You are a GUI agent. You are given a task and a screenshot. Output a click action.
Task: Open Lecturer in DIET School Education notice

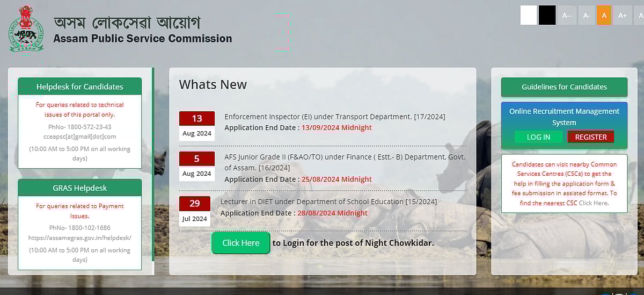click(328, 202)
